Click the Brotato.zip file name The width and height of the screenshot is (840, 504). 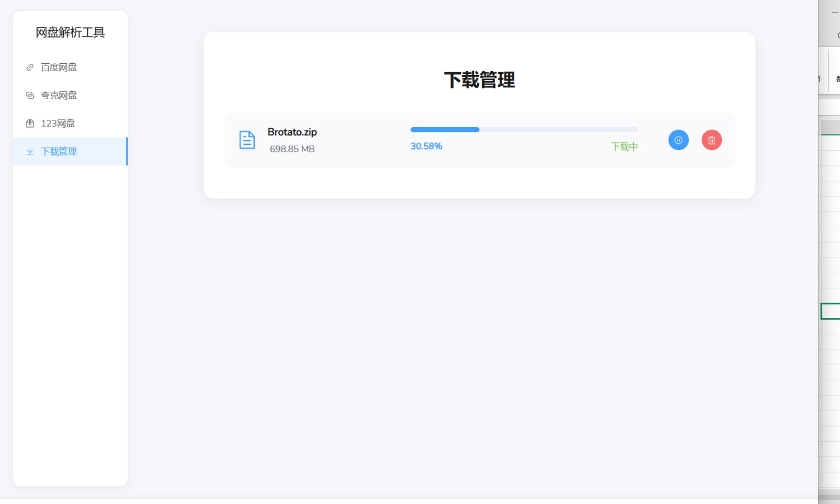292,132
